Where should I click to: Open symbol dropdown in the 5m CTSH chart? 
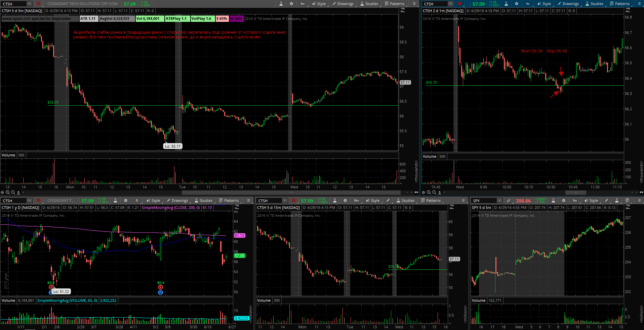(x=29, y=4)
